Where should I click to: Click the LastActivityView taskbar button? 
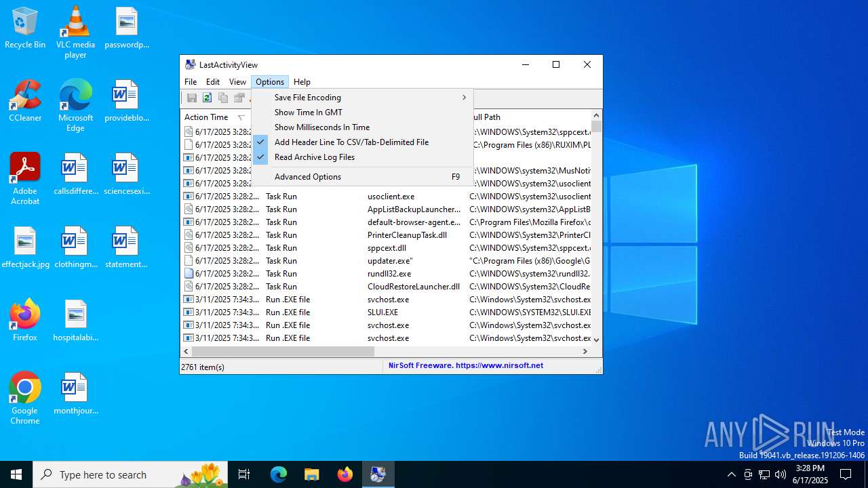pyautogui.click(x=378, y=474)
